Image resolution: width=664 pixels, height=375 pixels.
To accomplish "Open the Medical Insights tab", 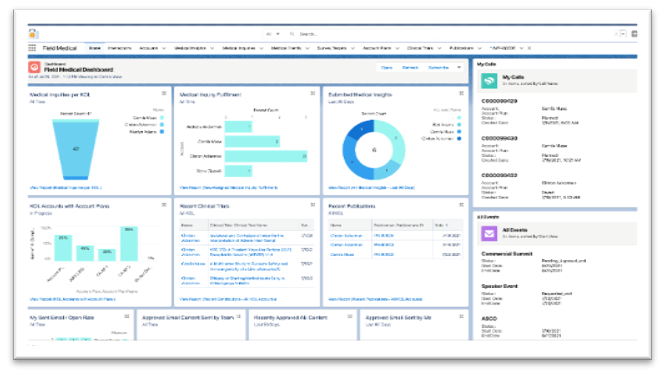I will (190, 48).
